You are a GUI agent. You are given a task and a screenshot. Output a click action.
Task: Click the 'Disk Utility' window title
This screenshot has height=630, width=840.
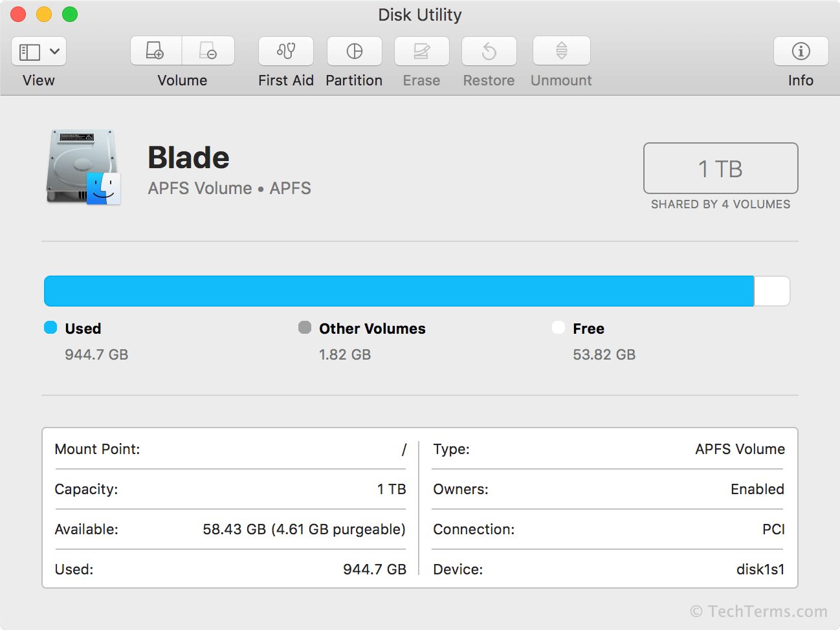pyautogui.click(x=420, y=15)
